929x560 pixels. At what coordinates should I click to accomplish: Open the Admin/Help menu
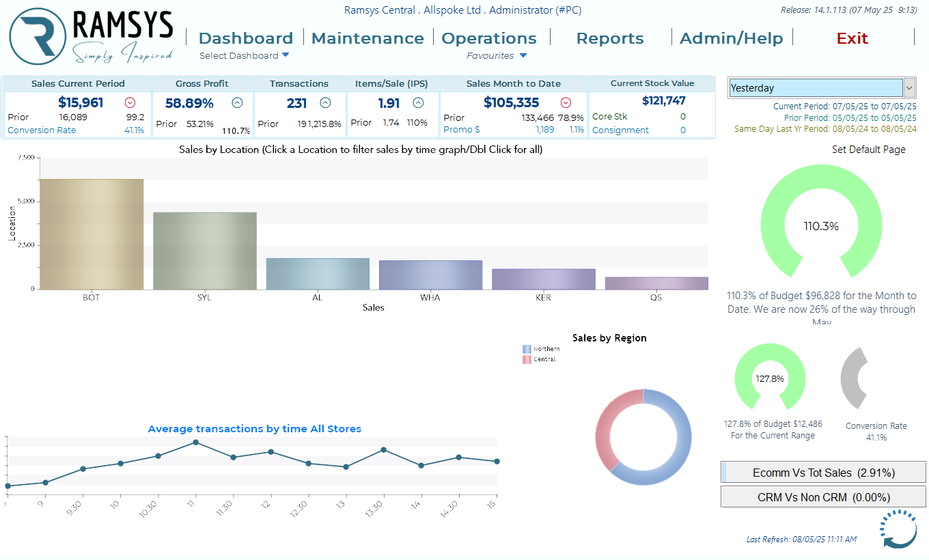point(732,38)
